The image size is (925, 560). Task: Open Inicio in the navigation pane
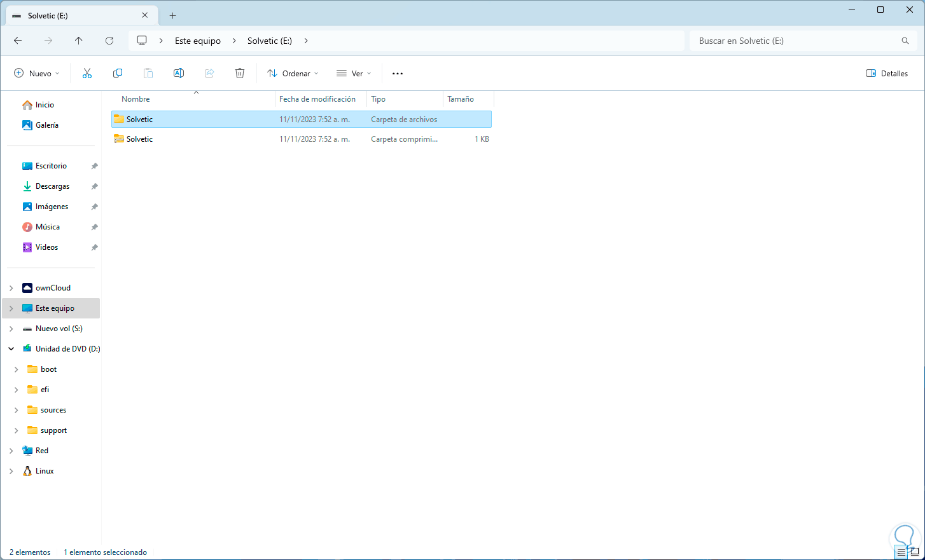click(x=45, y=105)
